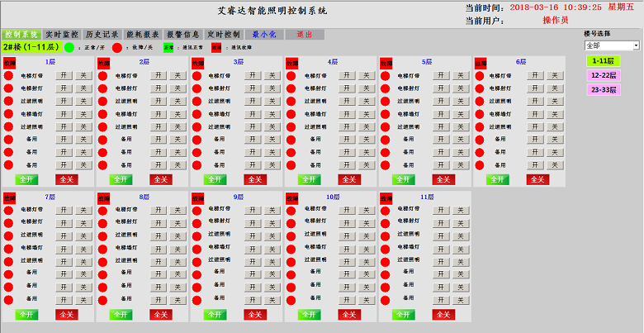The width and height of the screenshot is (644, 333).
Task: Turn on 电梯灯带 for 2层 with 开
Action: click(158, 76)
